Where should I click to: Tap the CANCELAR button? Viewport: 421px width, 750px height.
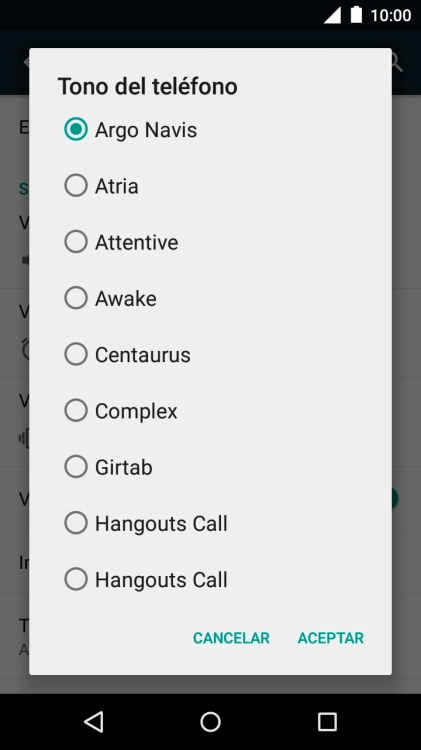pos(231,638)
